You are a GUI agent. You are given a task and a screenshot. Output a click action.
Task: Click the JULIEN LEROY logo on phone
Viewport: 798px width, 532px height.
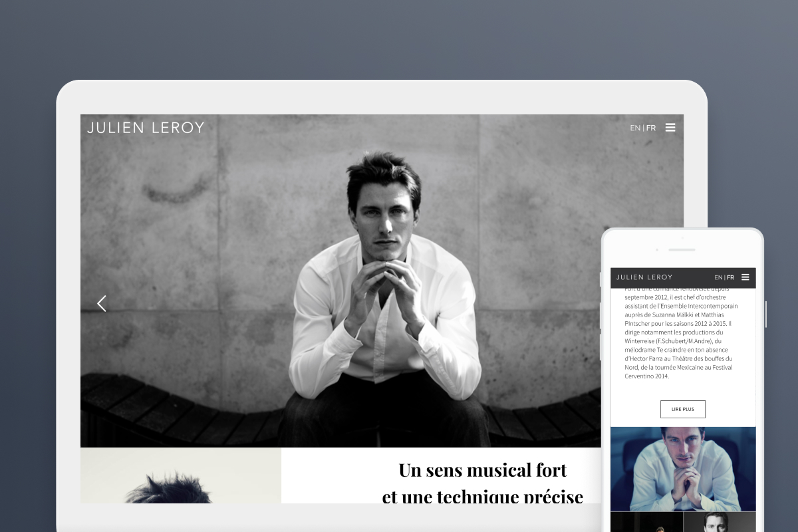[644, 277]
